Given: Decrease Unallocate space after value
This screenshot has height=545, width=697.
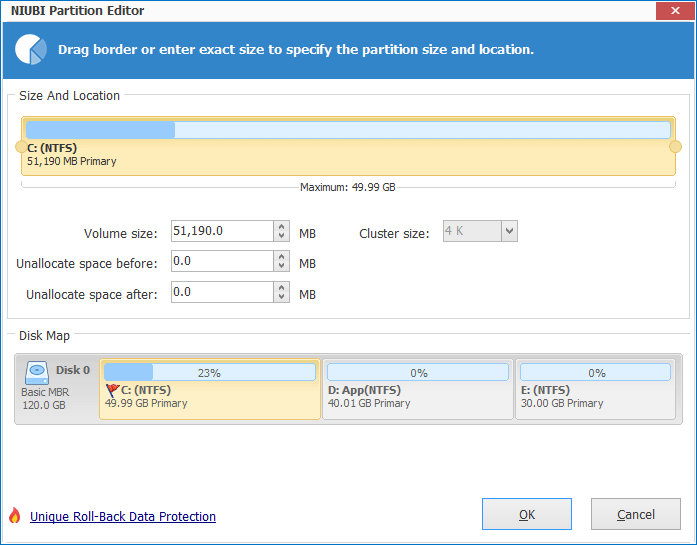Looking at the screenshot, I should pos(281,297).
